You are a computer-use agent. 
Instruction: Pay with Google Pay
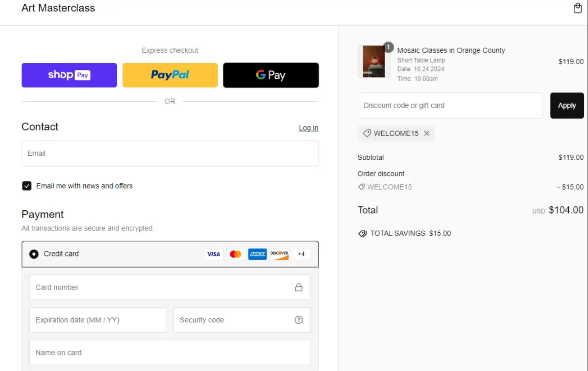pyautogui.click(x=271, y=75)
